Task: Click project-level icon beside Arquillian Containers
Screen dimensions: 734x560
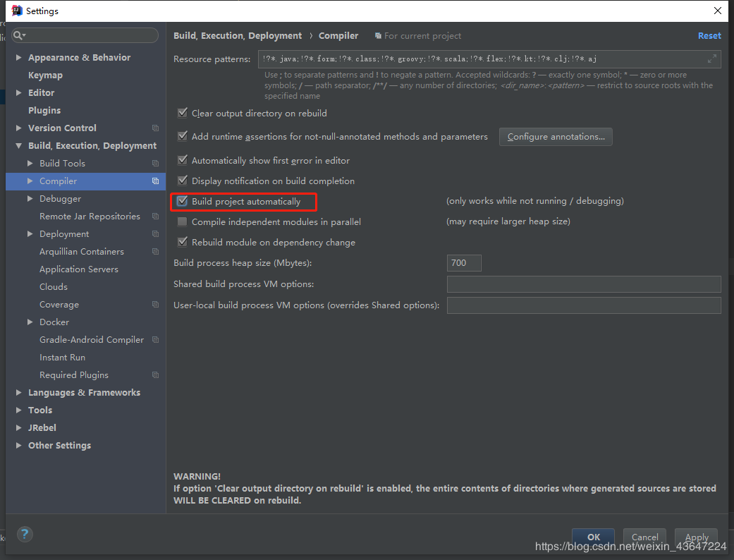Action: (155, 252)
